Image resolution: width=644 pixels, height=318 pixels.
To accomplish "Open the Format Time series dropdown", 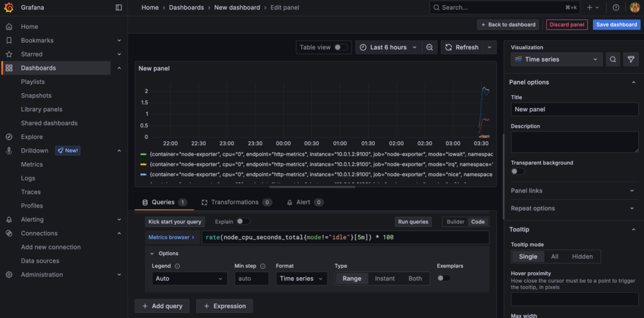I will click(301, 278).
